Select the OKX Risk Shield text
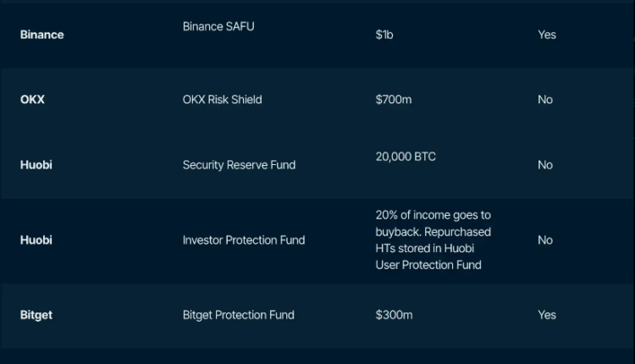 tap(222, 100)
